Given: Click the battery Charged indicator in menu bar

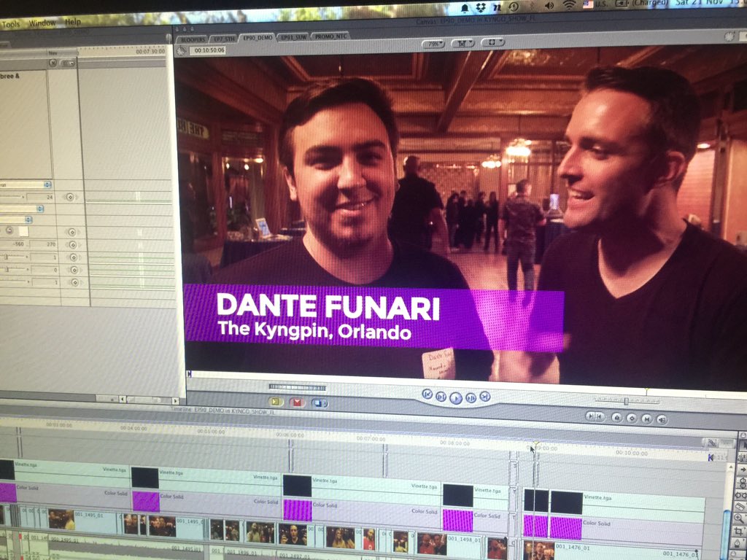Looking at the screenshot, I should tap(641, 4).
